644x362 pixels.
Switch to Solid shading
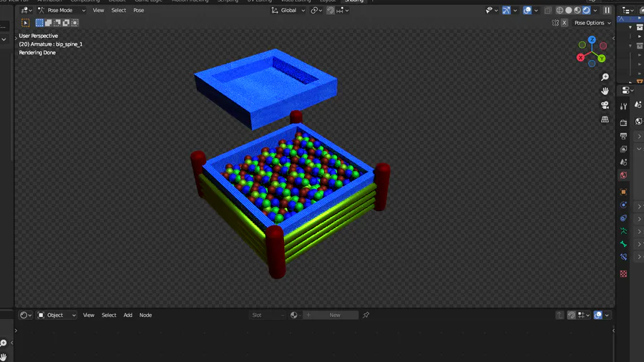569,10
